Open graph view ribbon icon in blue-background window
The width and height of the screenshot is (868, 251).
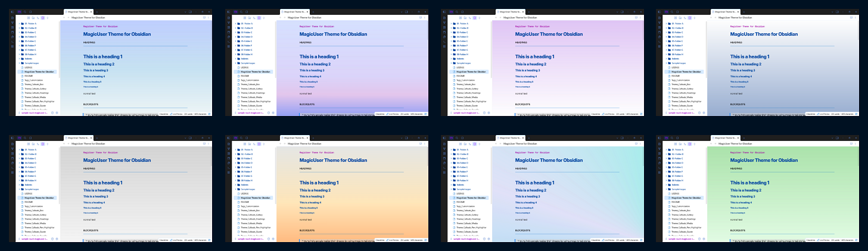13,23
